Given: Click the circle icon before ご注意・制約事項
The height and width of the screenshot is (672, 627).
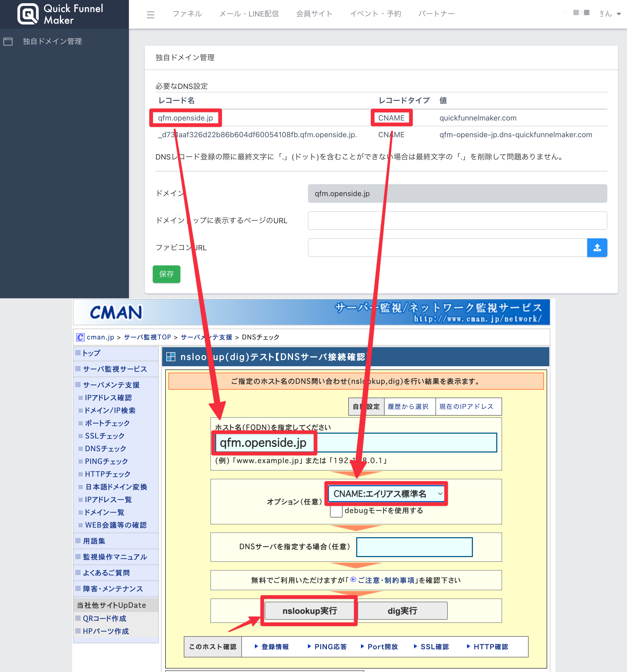Looking at the screenshot, I should click(353, 579).
